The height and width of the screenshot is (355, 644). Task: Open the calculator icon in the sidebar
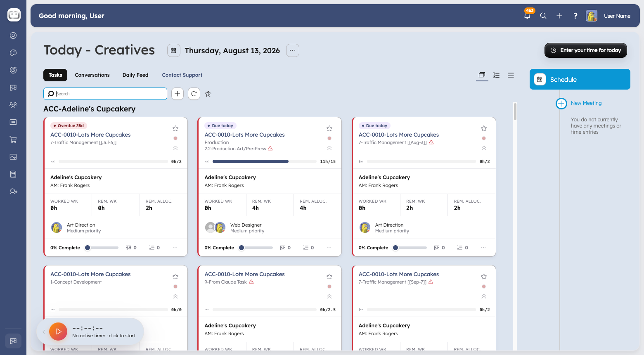point(13,174)
